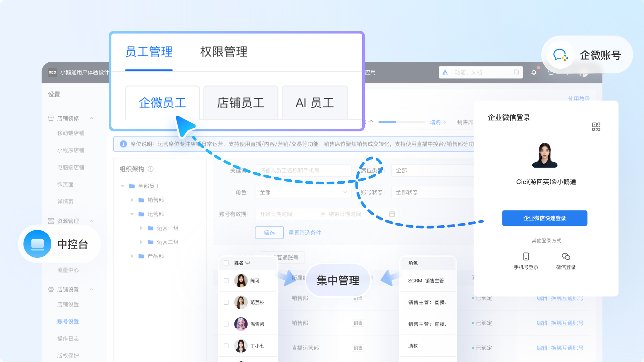Click the 运营一组 folder icon
Image resolution: width=644 pixels, height=362 pixels.
coord(151,228)
